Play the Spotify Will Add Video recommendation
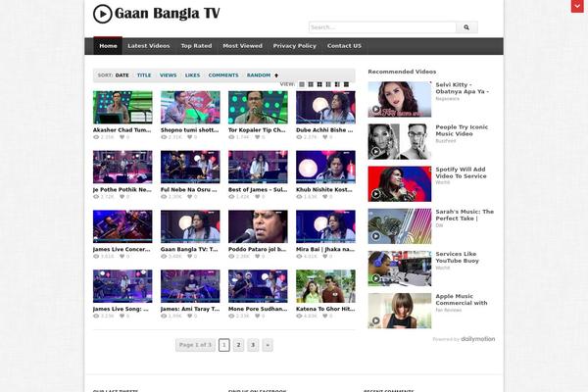Image resolution: width=588 pixels, height=392 pixels. tap(375, 194)
